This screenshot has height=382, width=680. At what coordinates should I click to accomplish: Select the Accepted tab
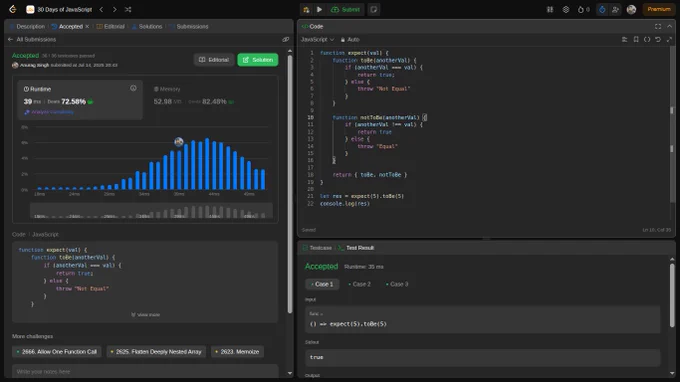[67, 26]
